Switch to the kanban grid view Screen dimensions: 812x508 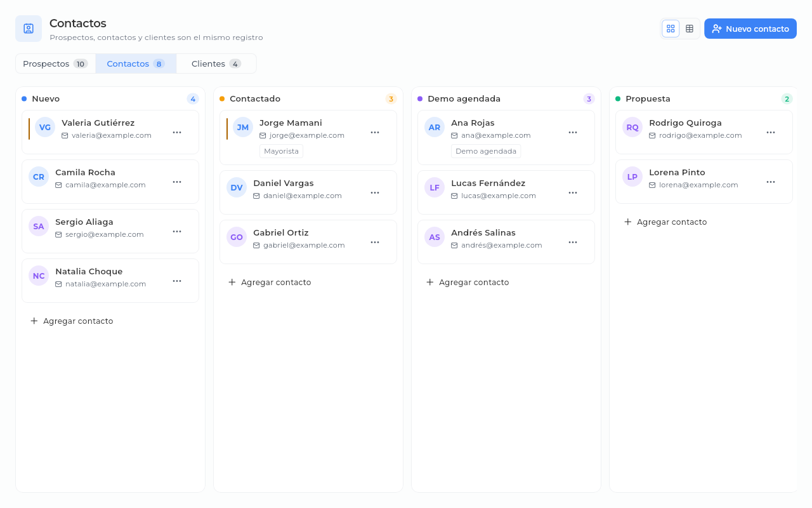point(671,29)
